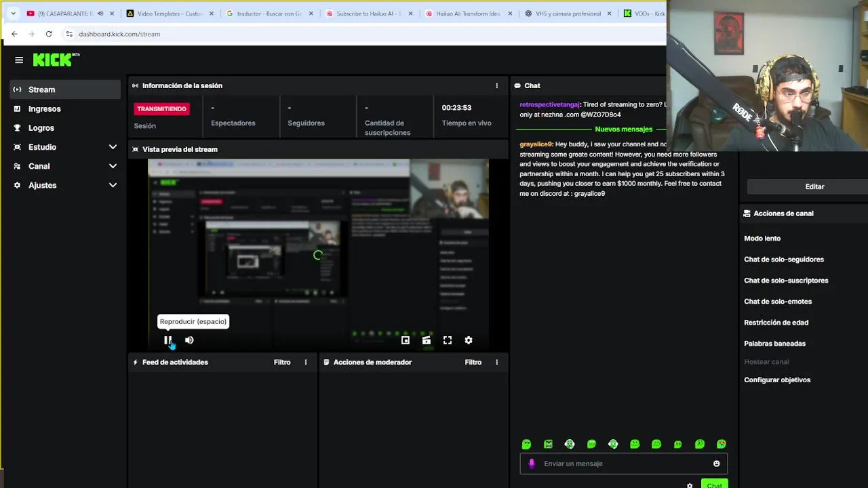Open Configurar objetivos
The image size is (868, 488).
click(777, 380)
